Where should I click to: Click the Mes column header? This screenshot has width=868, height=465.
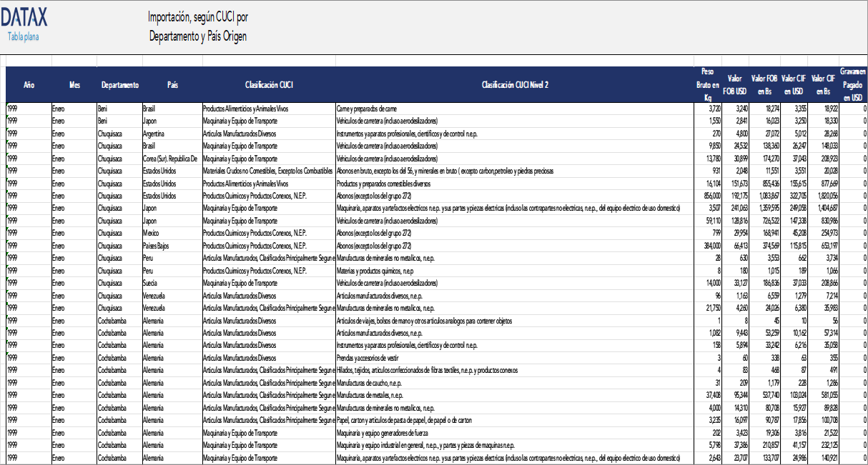click(x=74, y=85)
